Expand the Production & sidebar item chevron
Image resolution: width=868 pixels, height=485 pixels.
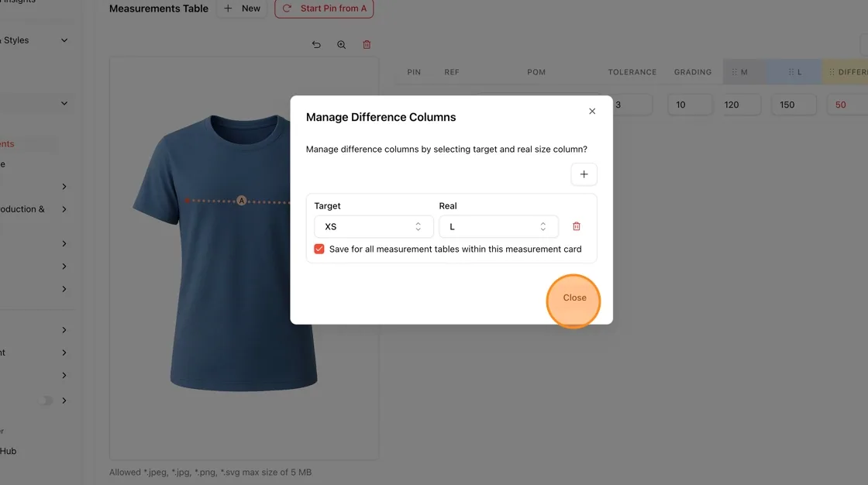coord(64,209)
